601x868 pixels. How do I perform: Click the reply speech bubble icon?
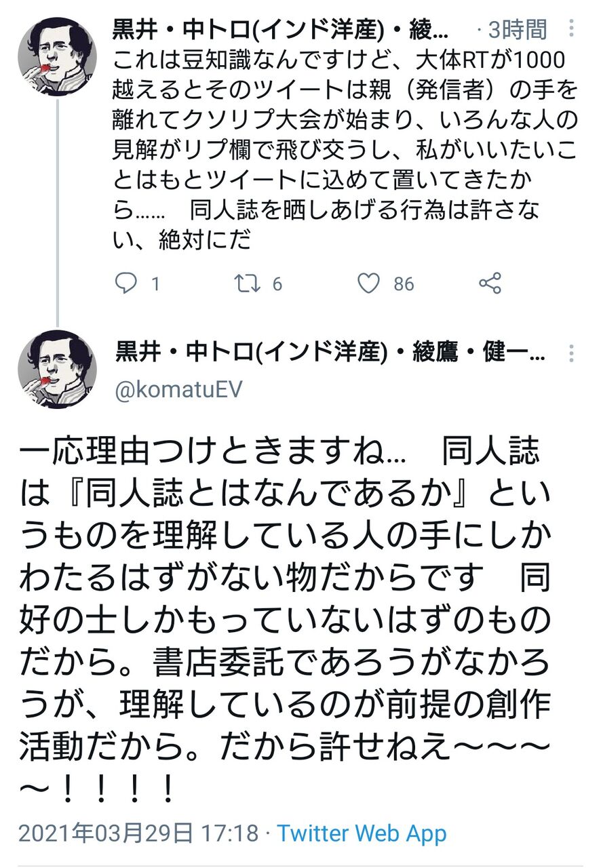[x=126, y=283]
